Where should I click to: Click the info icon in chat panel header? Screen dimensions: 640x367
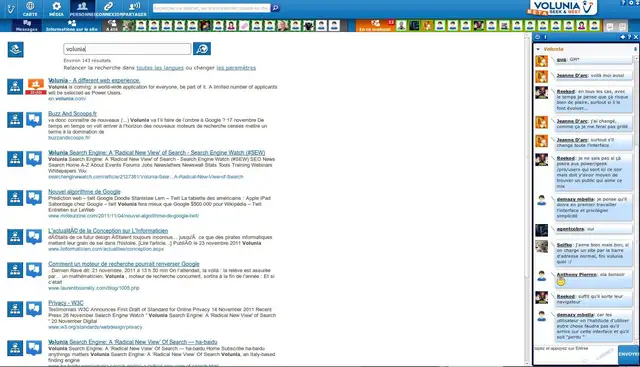546,37
